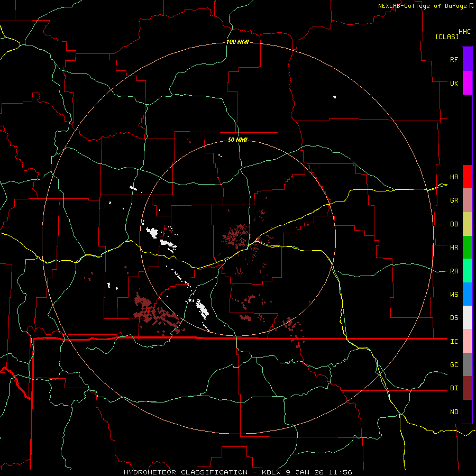
Task: Click the 'RA' legend label
Action: tap(454, 271)
